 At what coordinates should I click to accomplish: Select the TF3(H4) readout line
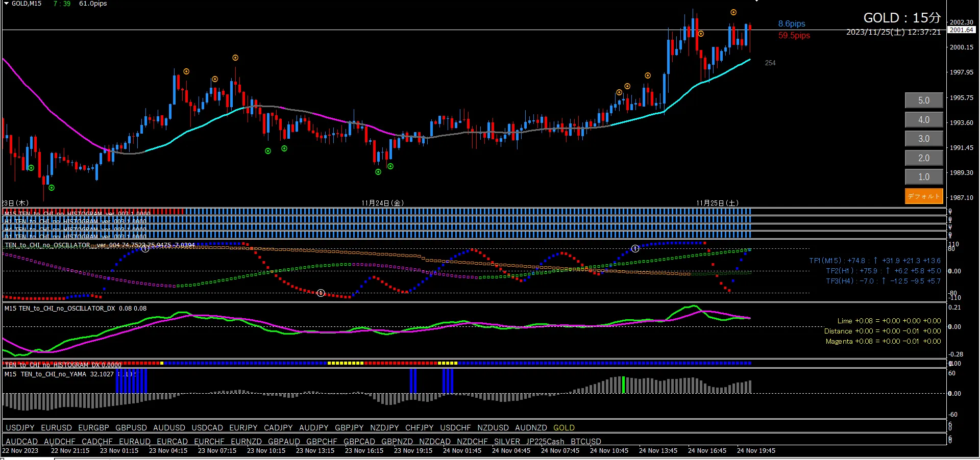884,281
